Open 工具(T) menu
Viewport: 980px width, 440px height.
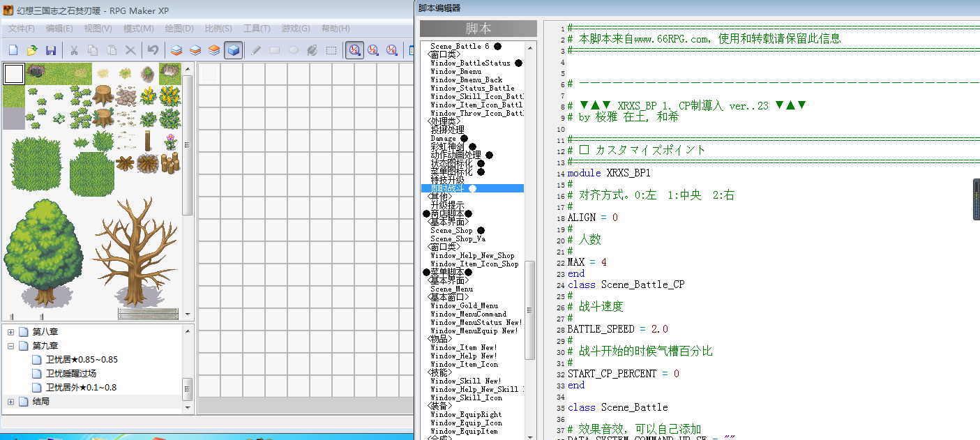coord(257,28)
